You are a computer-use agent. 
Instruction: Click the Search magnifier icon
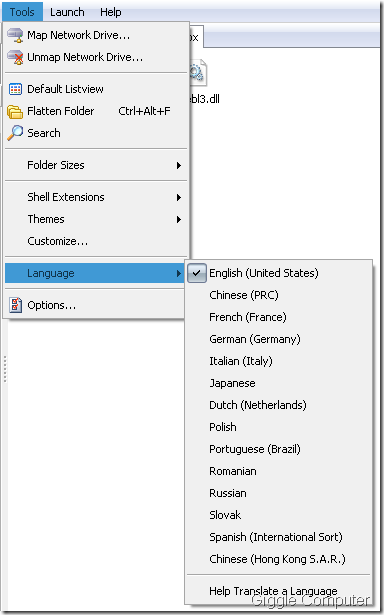(15, 133)
